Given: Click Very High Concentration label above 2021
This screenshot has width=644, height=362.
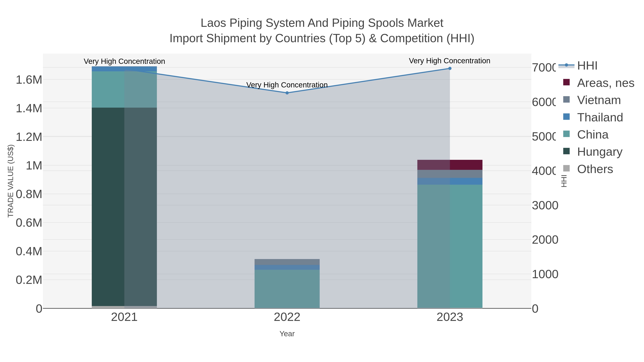Looking at the screenshot, I should click(x=124, y=61).
